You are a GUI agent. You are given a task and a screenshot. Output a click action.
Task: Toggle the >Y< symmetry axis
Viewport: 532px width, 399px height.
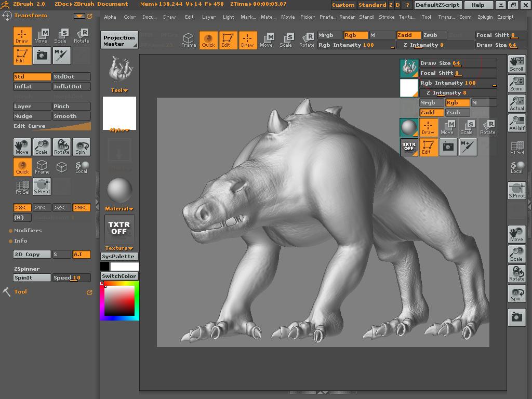(x=42, y=208)
